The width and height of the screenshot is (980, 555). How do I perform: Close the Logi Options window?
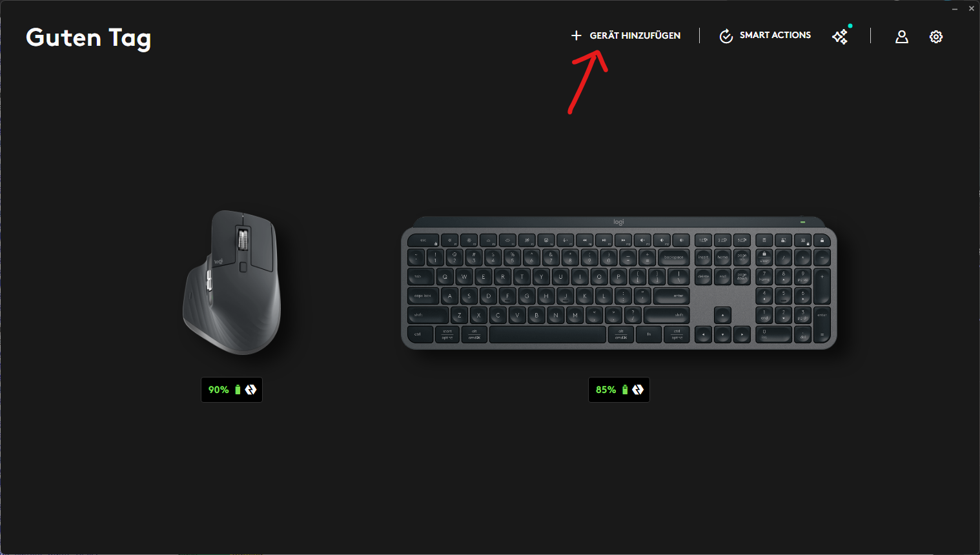(x=972, y=8)
